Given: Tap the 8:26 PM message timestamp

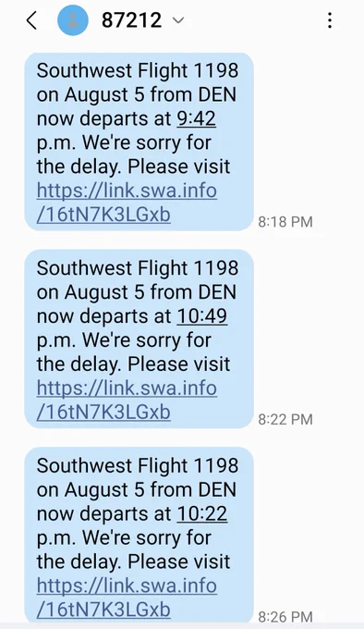Looking at the screenshot, I should 285,617.
